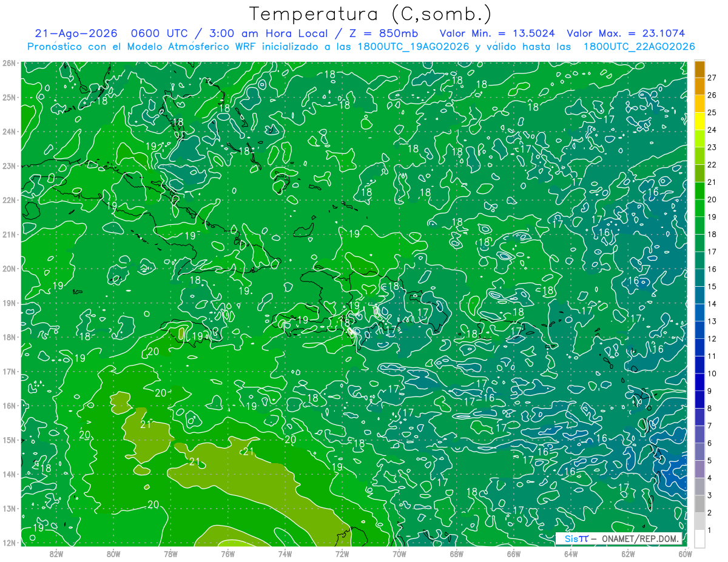Click the color-scale label 10
Viewport: 728px width, 562px height.
click(712, 373)
